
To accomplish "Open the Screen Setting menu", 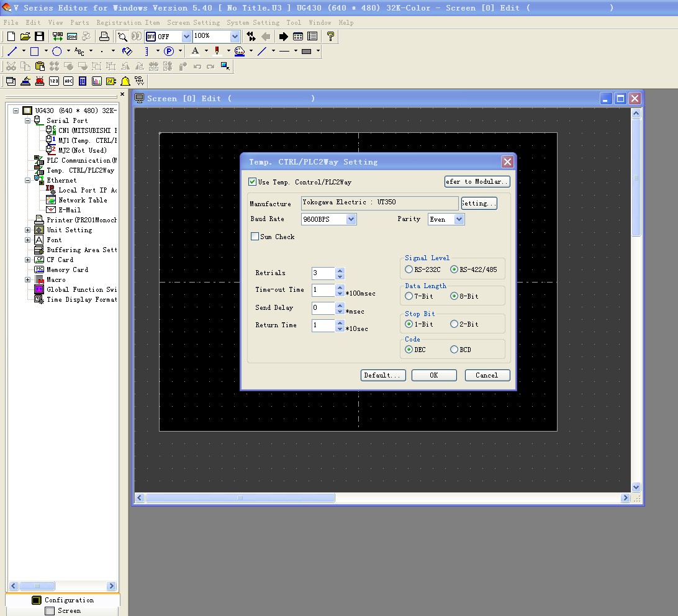I will click(x=193, y=22).
